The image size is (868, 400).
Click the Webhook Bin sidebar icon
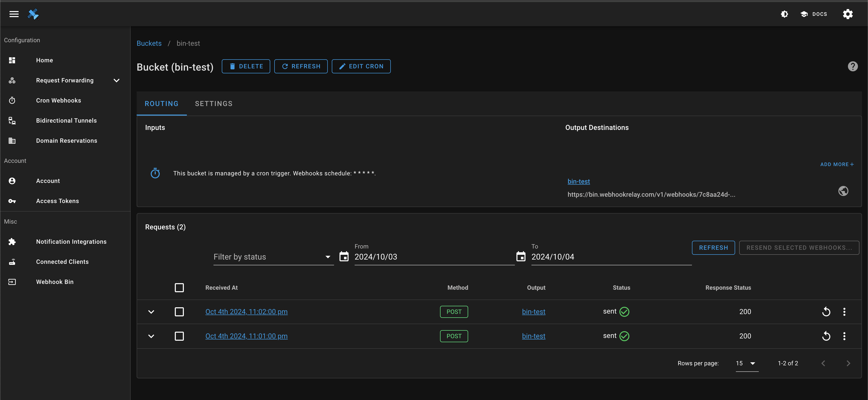tap(12, 282)
